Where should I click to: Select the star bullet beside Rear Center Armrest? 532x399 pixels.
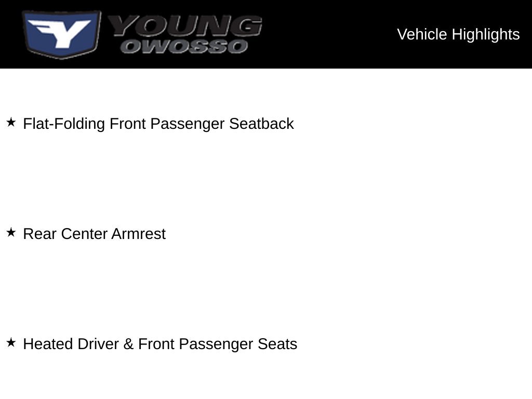point(11,232)
